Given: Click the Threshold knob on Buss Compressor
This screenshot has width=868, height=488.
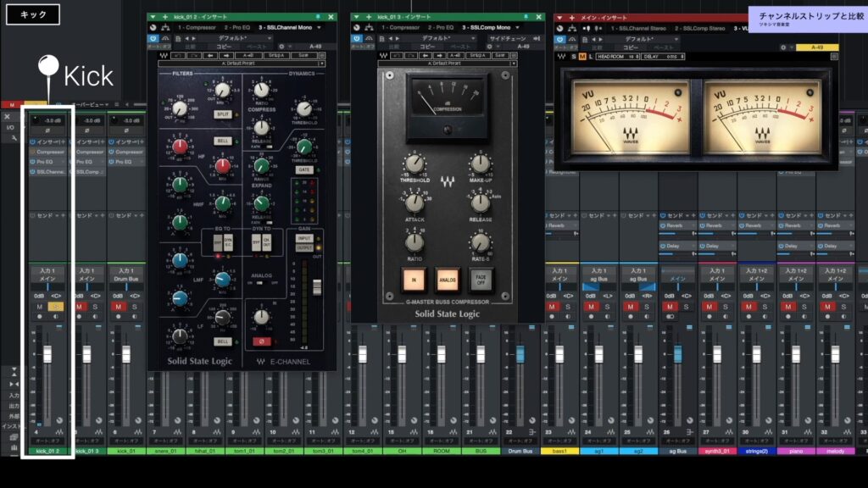Looking at the screenshot, I should pyautogui.click(x=414, y=164).
